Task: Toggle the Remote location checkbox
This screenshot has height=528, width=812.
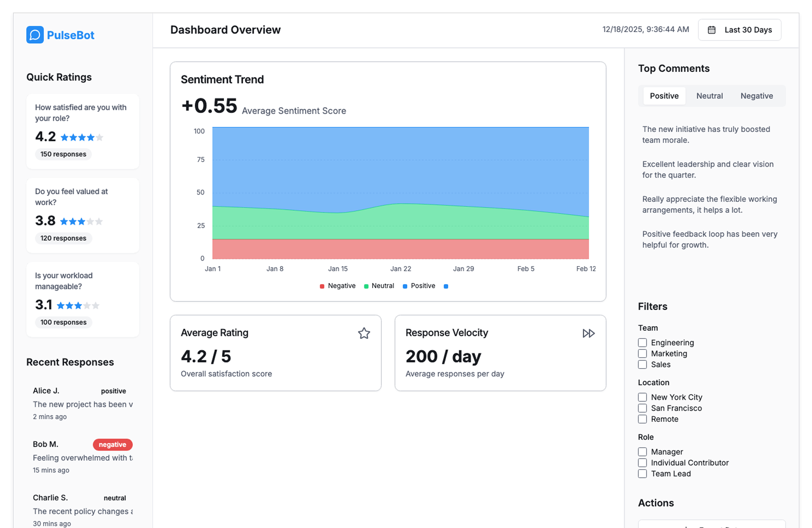Action: [642, 419]
